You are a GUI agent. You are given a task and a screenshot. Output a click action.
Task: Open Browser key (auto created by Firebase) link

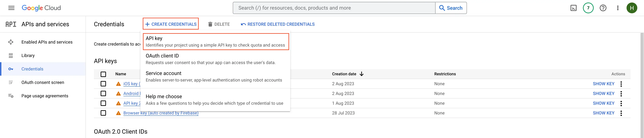[x=161, y=113]
